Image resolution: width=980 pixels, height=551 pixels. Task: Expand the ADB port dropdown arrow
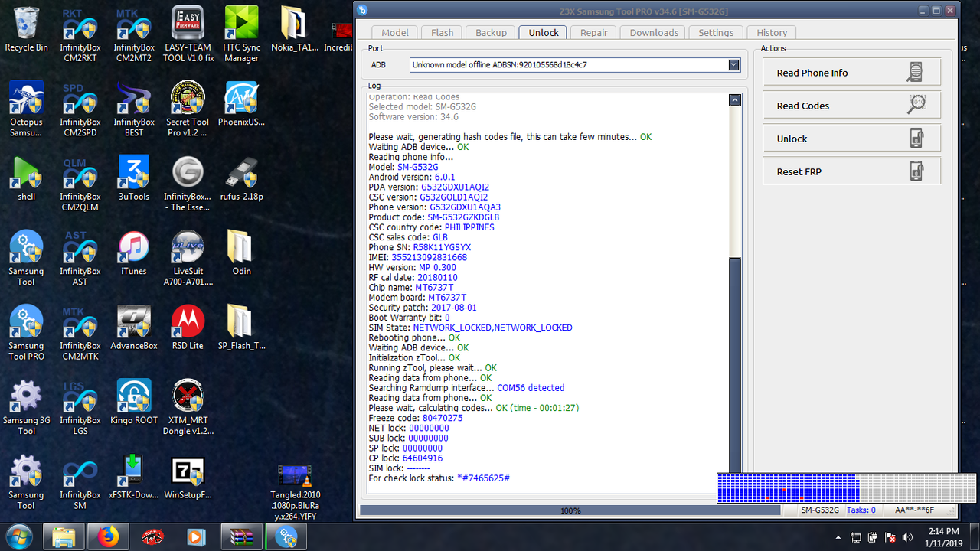pyautogui.click(x=734, y=65)
